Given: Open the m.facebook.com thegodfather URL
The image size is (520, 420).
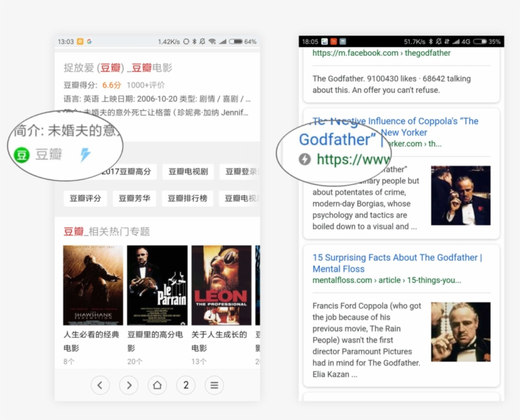Looking at the screenshot, I should coord(381,53).
